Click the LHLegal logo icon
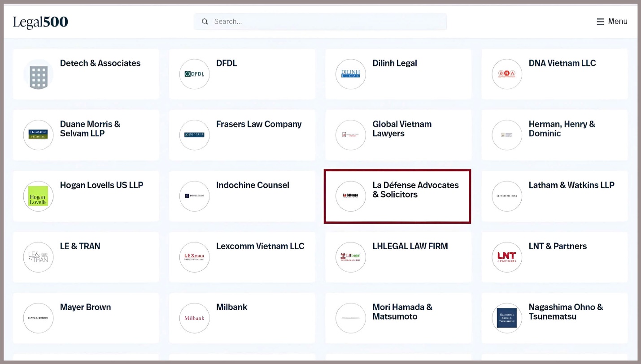The image size is (641, 364). click(x=350, y=257)
